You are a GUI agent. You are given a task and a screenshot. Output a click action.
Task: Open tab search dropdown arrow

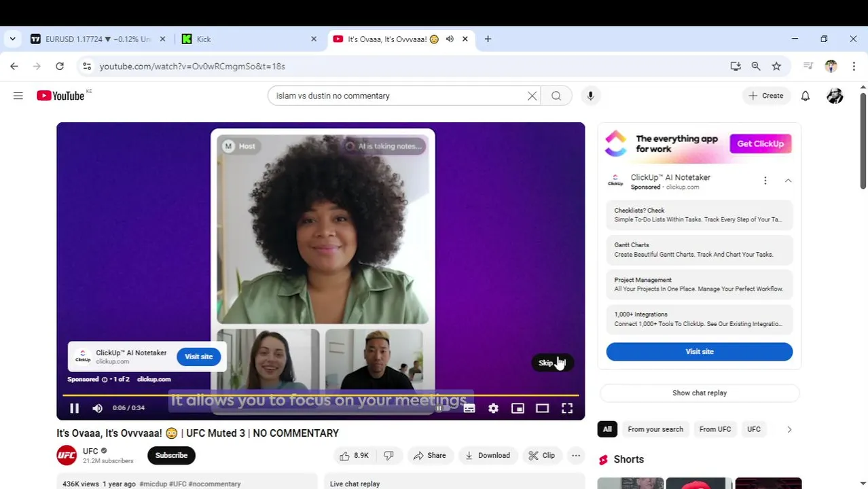coord(12,39)
